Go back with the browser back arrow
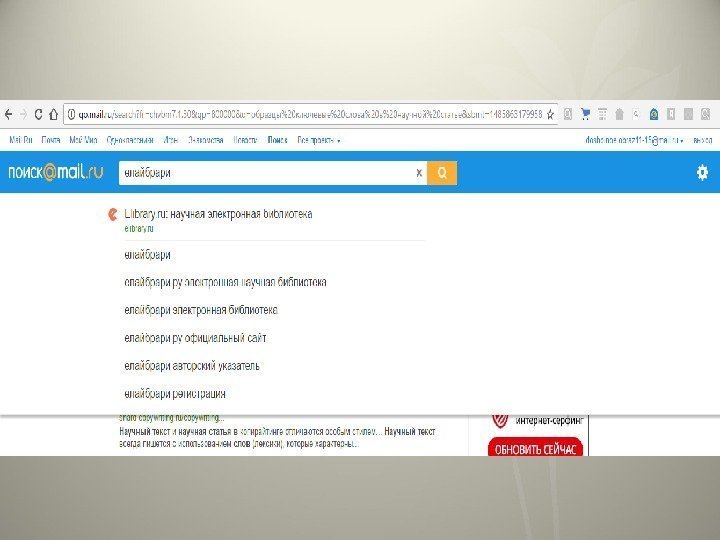This screenshot has width=720, height=540. (x=8, y=114)
